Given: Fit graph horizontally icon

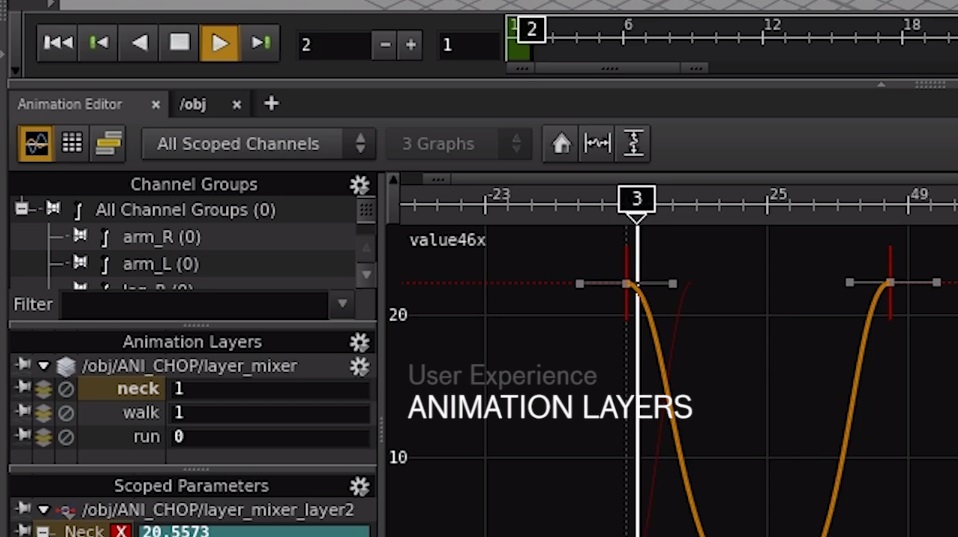Looking at the screenshot, I should pyautogui.click(x=597, y=144).
